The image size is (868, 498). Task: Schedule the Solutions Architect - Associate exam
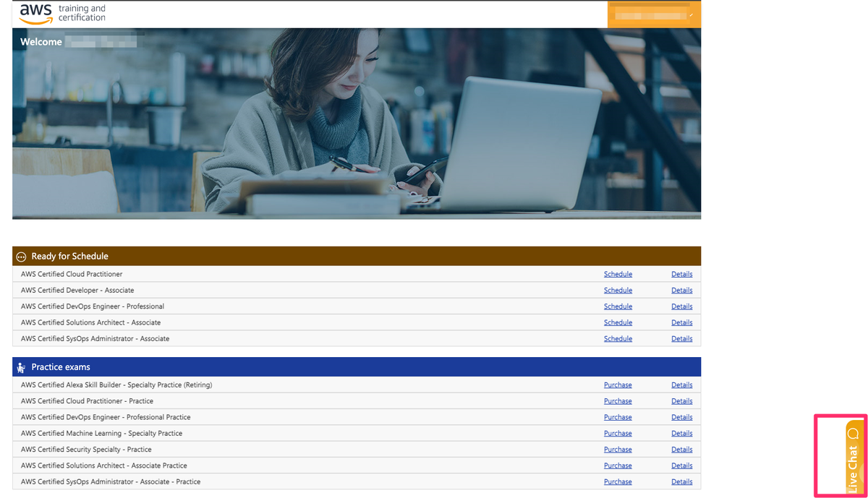(x=618, y=322)
